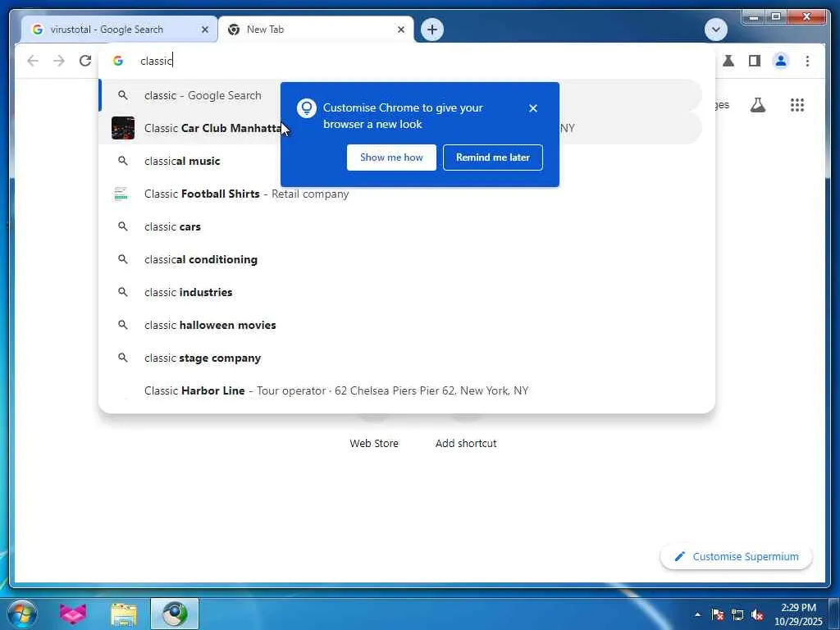The width and height of the screenshot is (840, 630).
Task: Select classical conditioning suggestion
Action: pos(400,260)
